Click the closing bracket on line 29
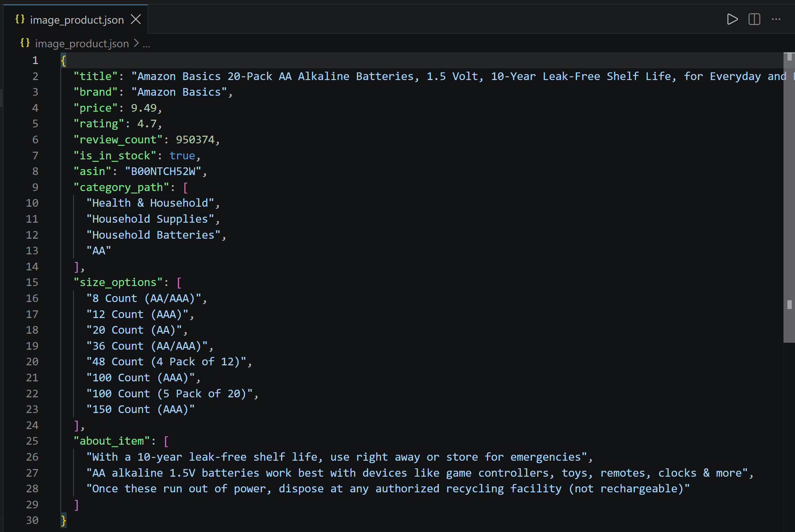The width and height of the screenshot is (795, 532). [x=77, y=505]
